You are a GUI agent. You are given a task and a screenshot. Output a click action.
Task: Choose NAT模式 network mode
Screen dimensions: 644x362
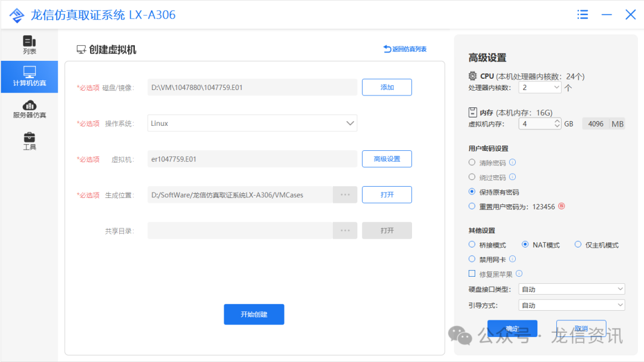[525, 245]
